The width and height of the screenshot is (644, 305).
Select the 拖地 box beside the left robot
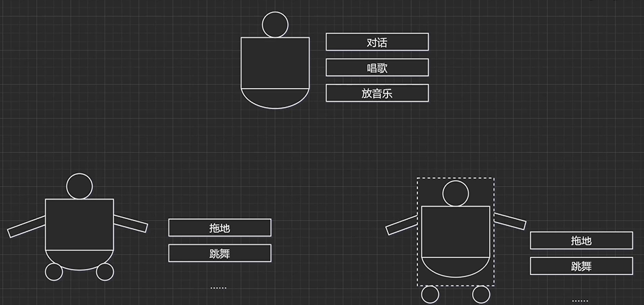[x=220, y=228]
